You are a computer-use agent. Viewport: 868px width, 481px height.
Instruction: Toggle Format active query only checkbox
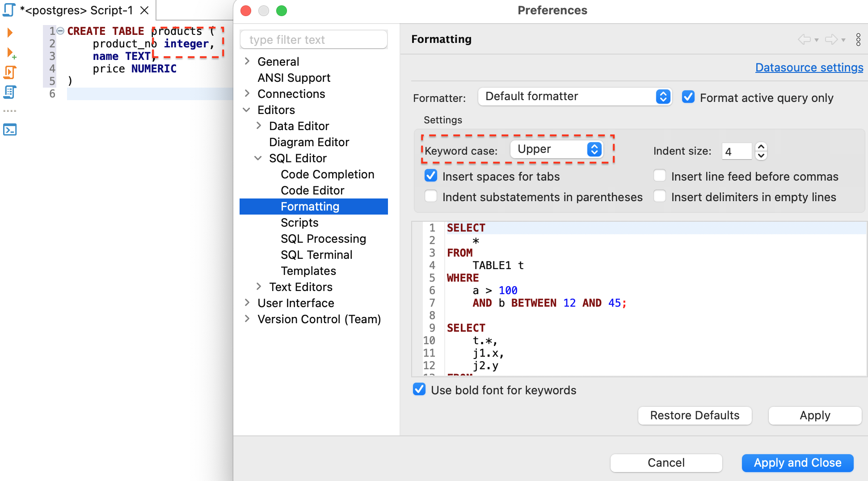pos(688,97)
